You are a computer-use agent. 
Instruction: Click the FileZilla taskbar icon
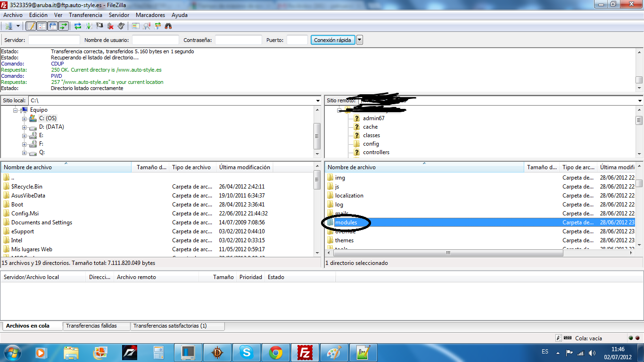tap(305, 352)
